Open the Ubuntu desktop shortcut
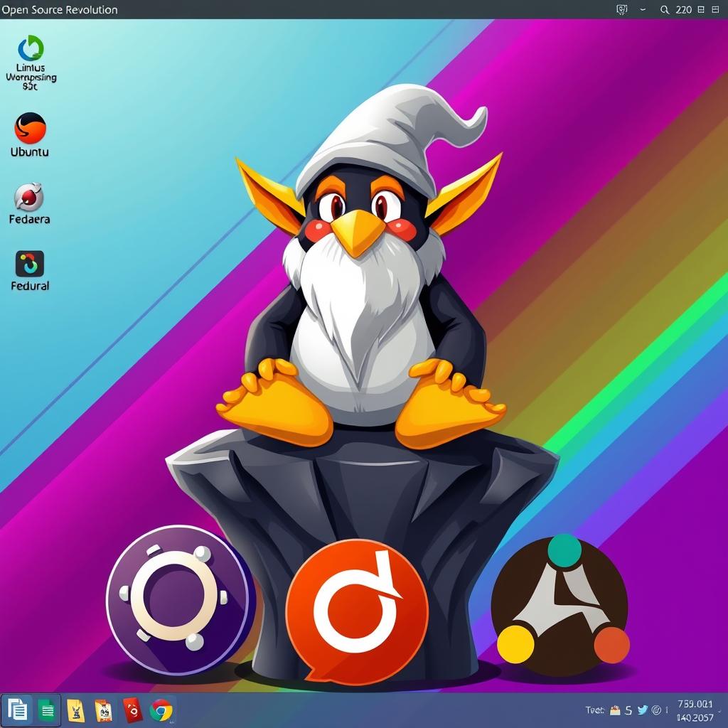Viewport: 728px width, 728px height. click(x=30, y=134)
